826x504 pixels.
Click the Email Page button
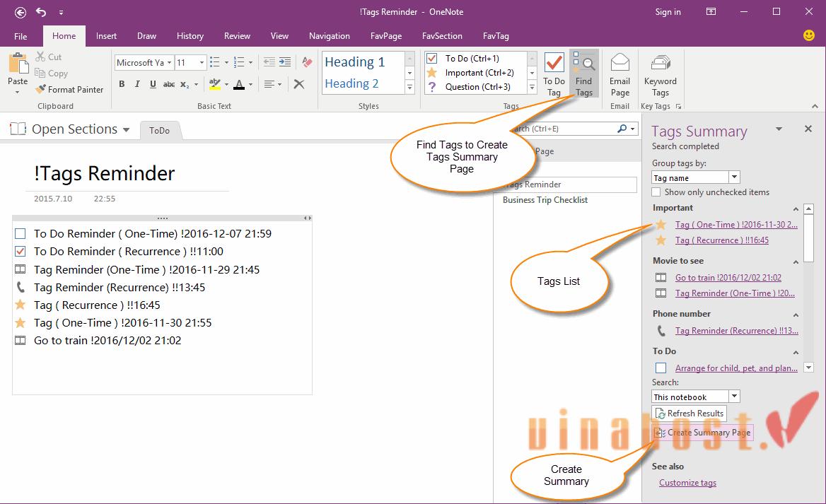click(620, 74)
